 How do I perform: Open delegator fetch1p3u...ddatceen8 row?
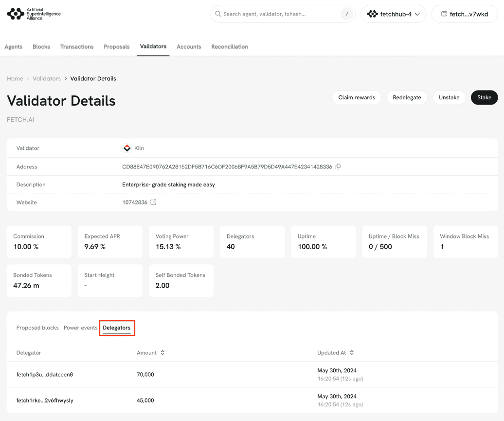pos(45,374)
